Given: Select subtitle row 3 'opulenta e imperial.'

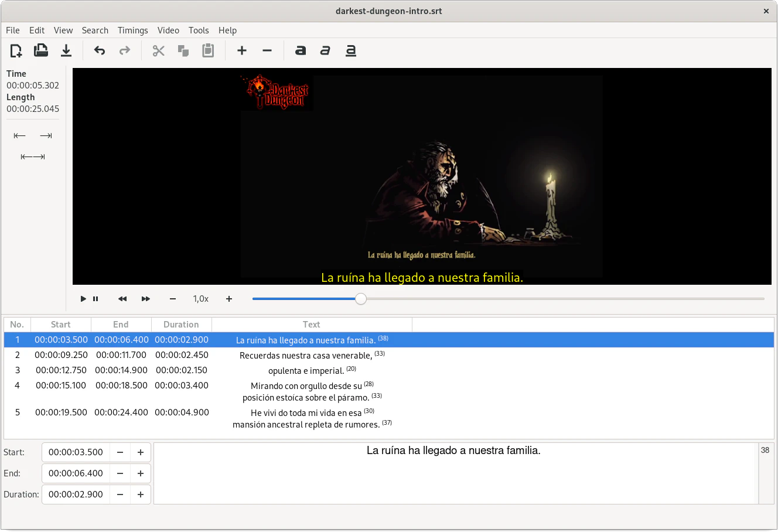Looking at the screenshot, I should [x=310, y=370].
